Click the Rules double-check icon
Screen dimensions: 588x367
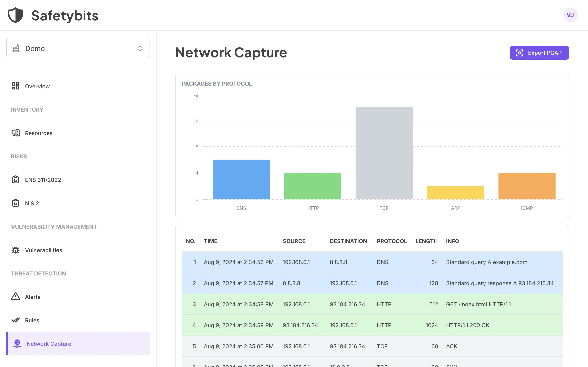15,320
